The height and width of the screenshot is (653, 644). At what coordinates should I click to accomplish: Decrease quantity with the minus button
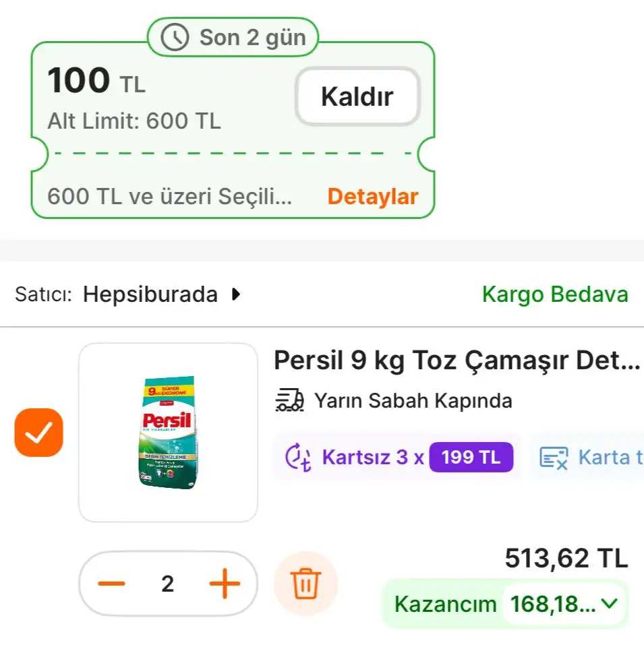click(x=112, y=584)
